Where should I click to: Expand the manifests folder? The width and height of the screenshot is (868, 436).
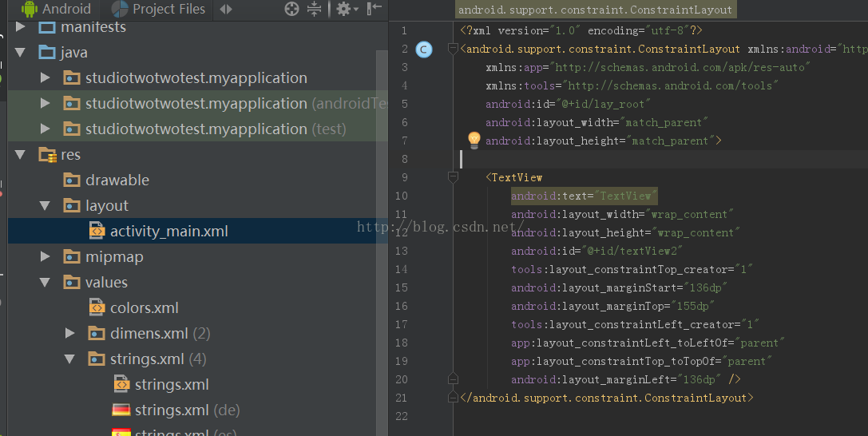(x=21, y=27)
